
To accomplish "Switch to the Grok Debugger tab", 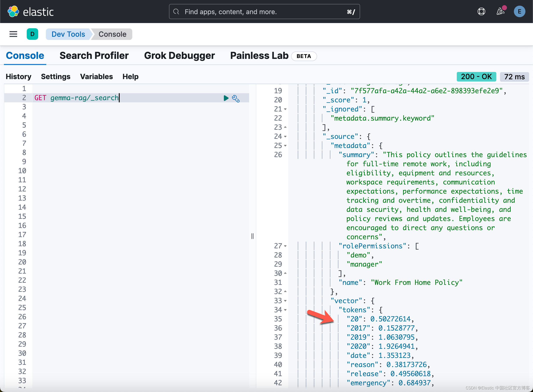I will coord(179,56).
